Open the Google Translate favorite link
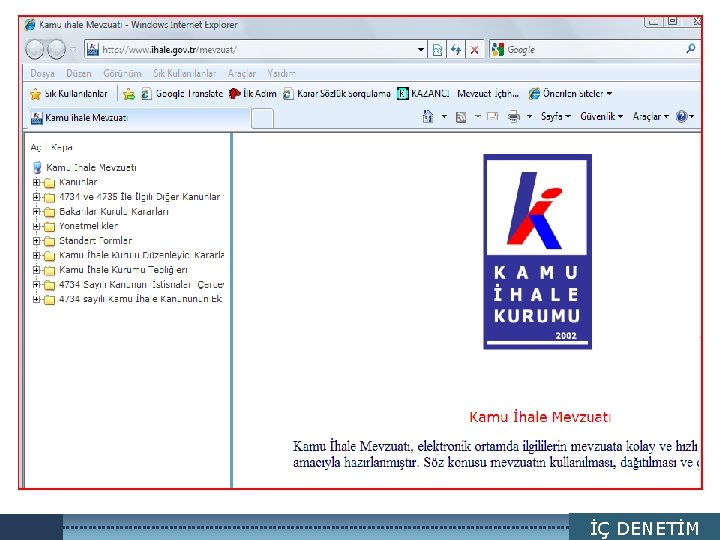Image resolution: width=720 pixels, height=540 pixels. click(182, 94)
